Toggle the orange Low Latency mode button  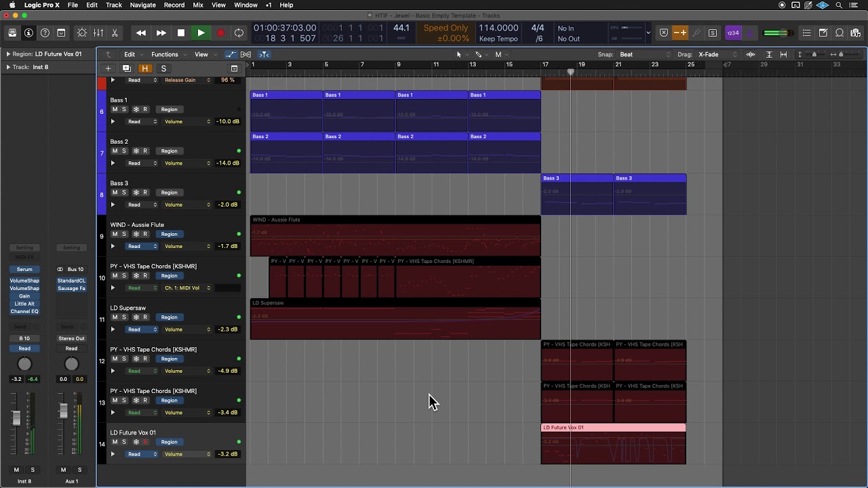point(680,33)
